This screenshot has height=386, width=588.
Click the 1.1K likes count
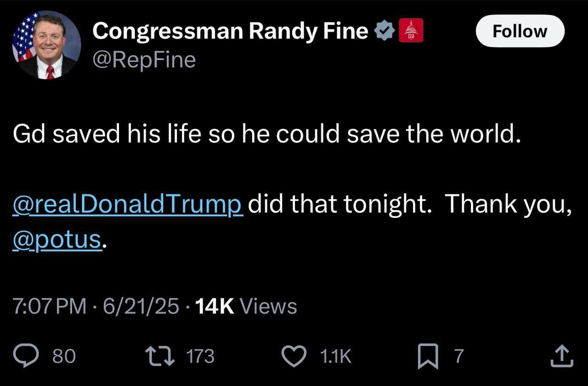(334, 356)
